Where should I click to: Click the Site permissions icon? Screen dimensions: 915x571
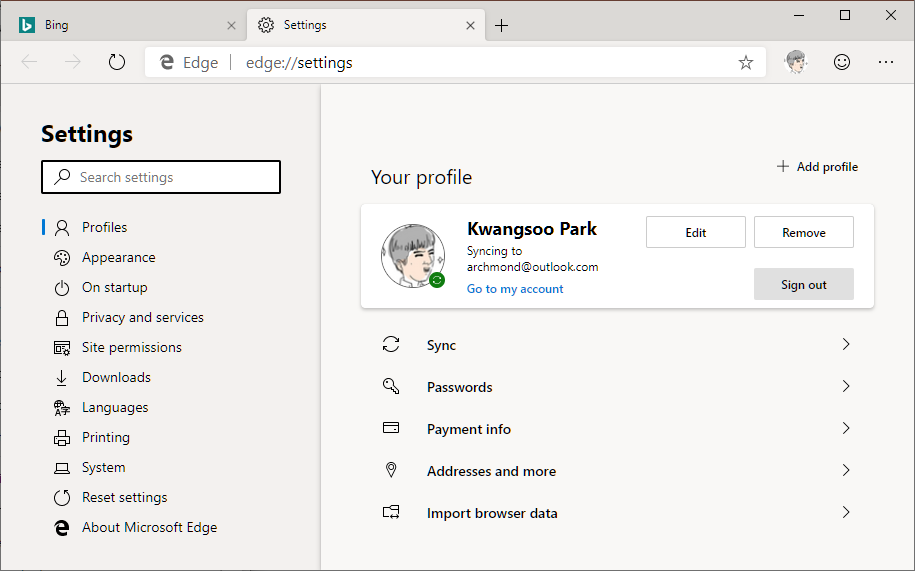[x=62, y=348]
